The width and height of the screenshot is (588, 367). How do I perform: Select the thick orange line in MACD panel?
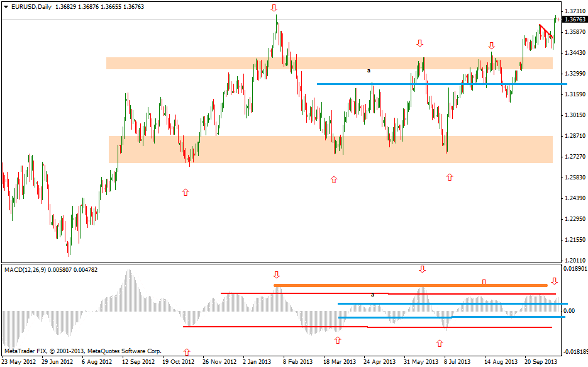tap(409, 286)
